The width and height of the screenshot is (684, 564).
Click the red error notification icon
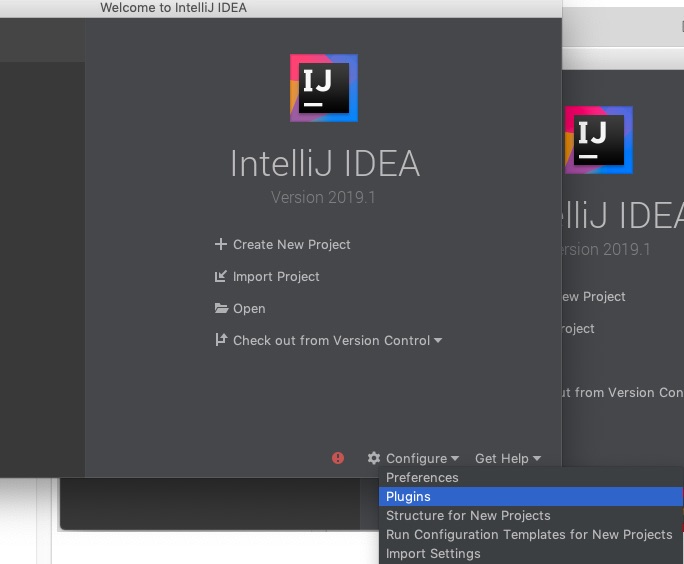[338, 458]
